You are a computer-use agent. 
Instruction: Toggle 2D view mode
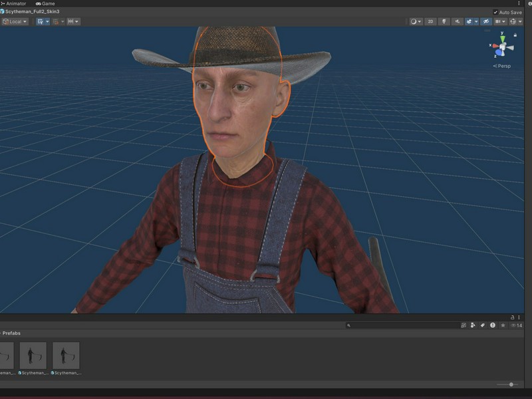pos(430,21)
